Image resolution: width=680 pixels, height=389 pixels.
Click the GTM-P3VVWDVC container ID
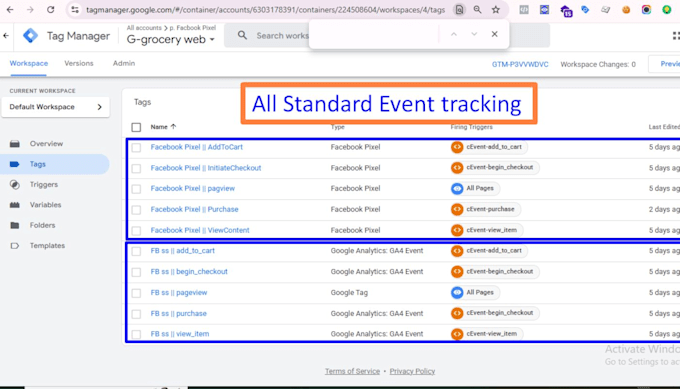point(520,64)
